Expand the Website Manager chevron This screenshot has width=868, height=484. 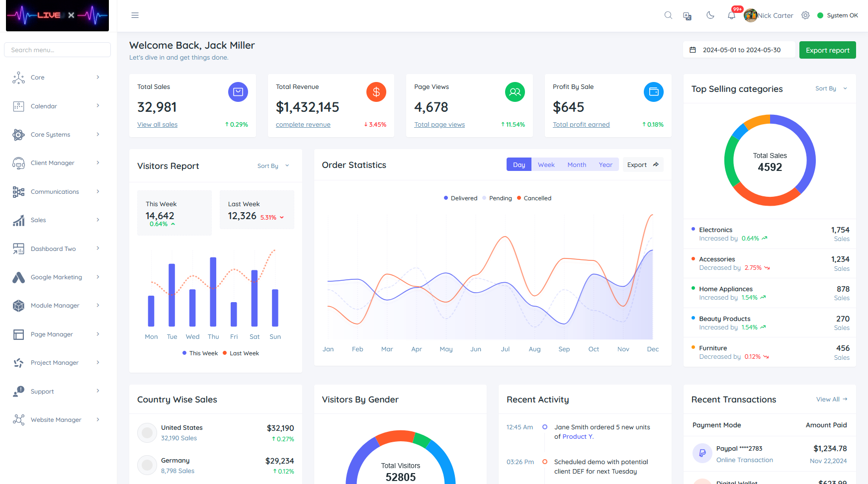coord(98,419)
